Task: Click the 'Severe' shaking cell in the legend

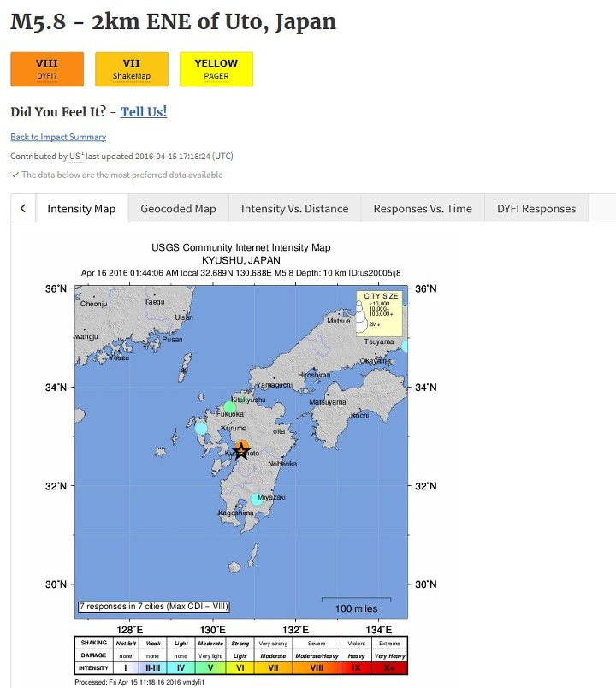Action: [x=317, y=644]
